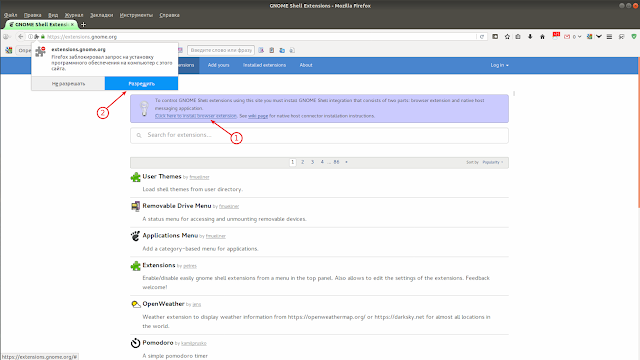Click the Разрешить button in popup
Image resolution: width=640 pixels, height=360 pixels.
pyautogui.click(x=141, y=83)
